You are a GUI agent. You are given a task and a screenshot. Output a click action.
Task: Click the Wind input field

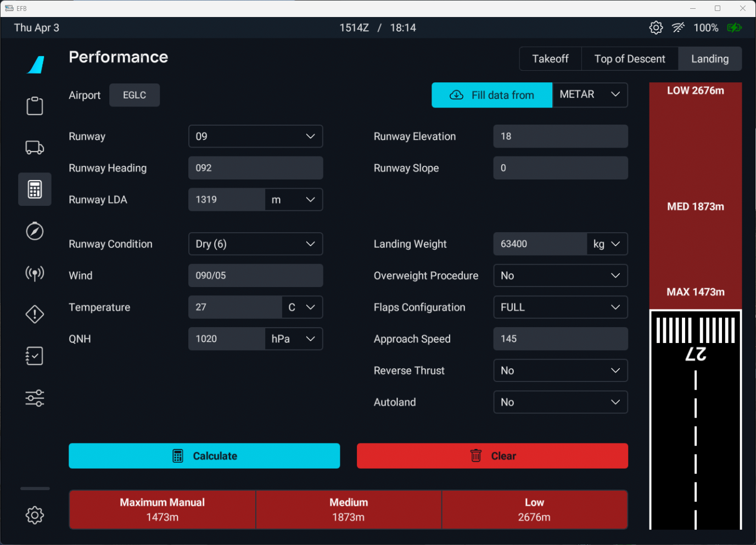point(255,276)
